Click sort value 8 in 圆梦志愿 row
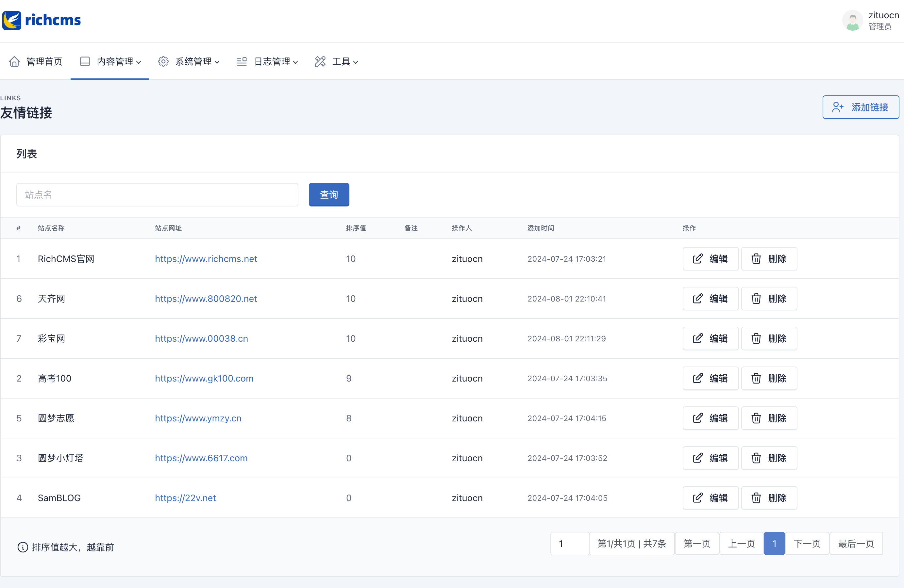Image resolution: width=904 pixels, height=588 pixels. (x=349, y=418)
